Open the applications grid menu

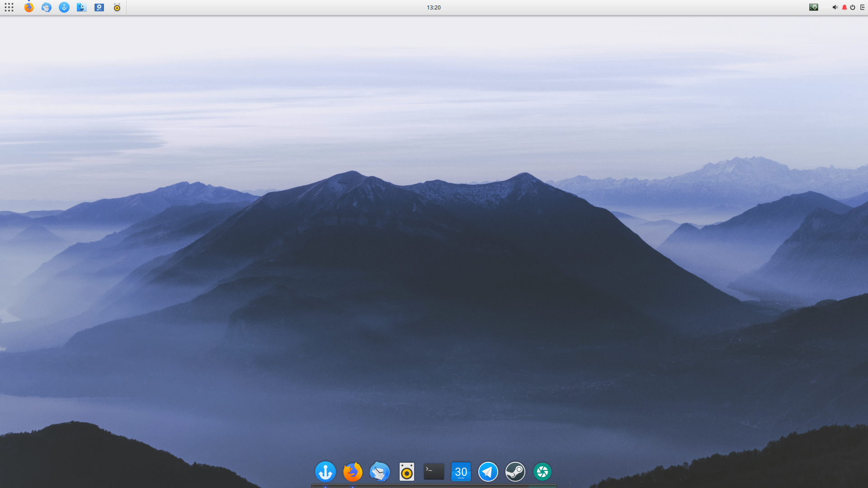point(9,7)
